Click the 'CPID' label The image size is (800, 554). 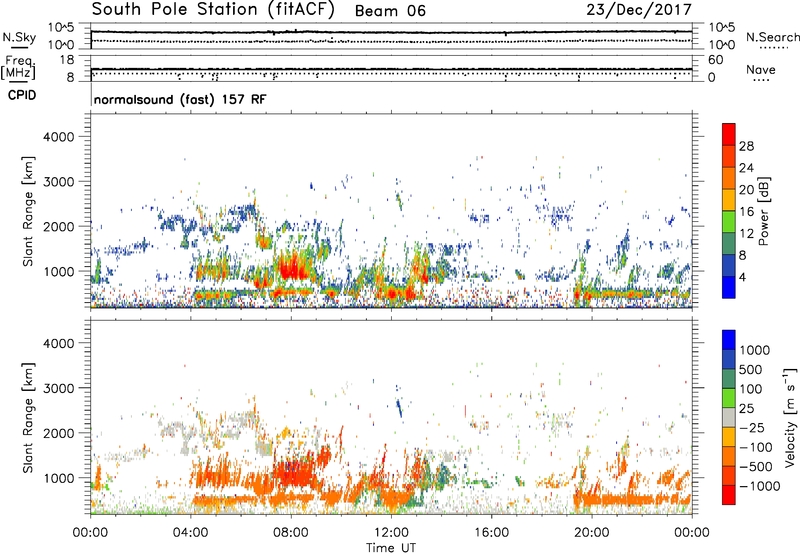pos(22,95)
